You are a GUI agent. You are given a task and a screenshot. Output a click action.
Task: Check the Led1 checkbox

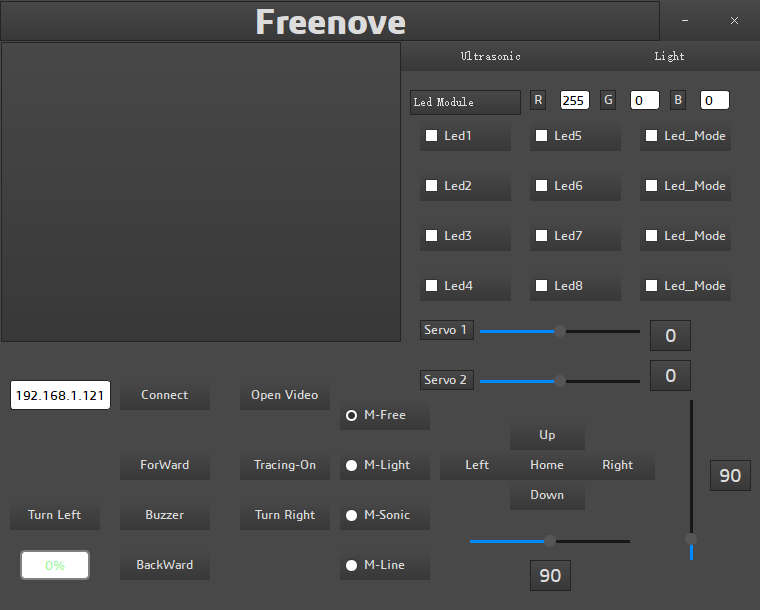431,136
